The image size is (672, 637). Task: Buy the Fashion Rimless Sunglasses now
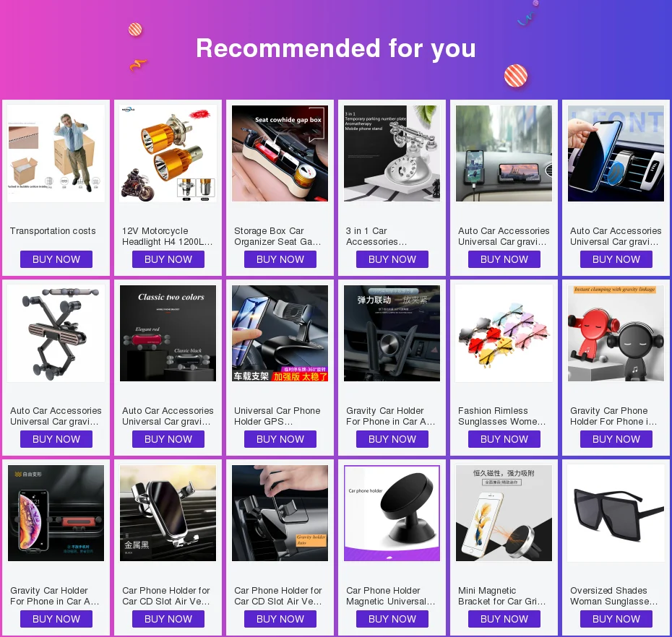504,439
